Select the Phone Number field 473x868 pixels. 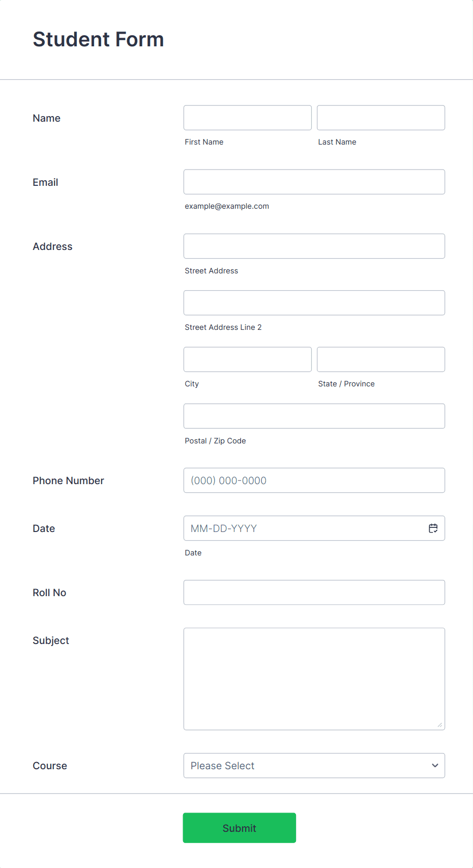(314, 480)
